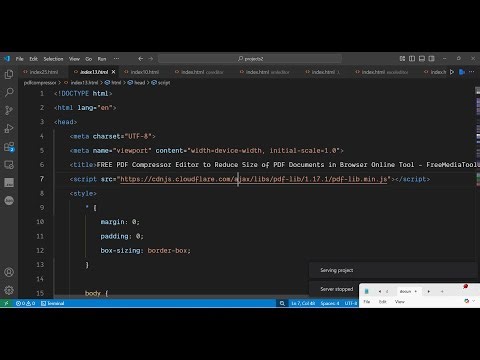480x360 pixels.
Task: Open the Source Control view
Action: point(9,110)
